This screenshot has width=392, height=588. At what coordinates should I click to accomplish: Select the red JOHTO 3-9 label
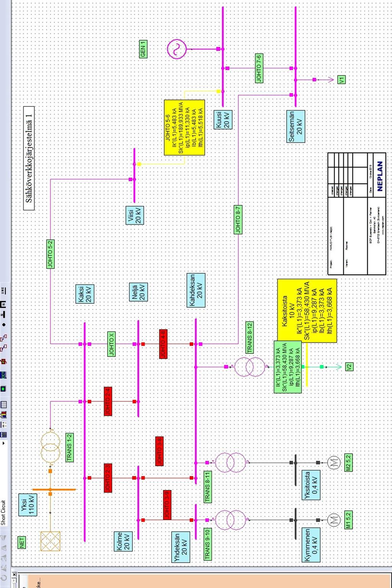[x=167, y=505]
